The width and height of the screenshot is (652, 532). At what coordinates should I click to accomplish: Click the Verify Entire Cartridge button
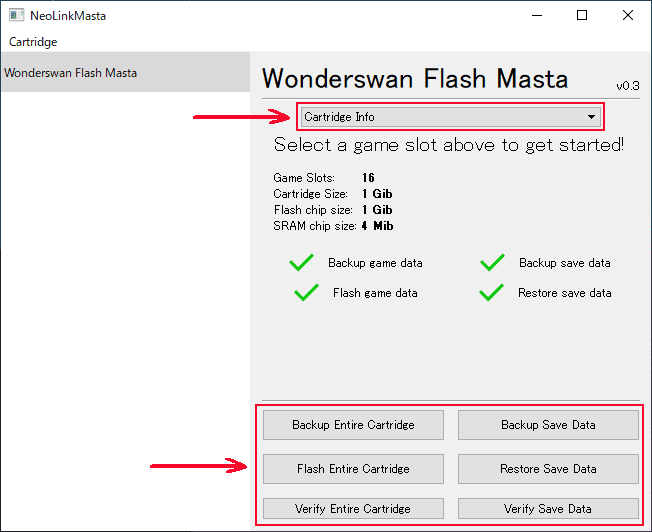(353, 508)
